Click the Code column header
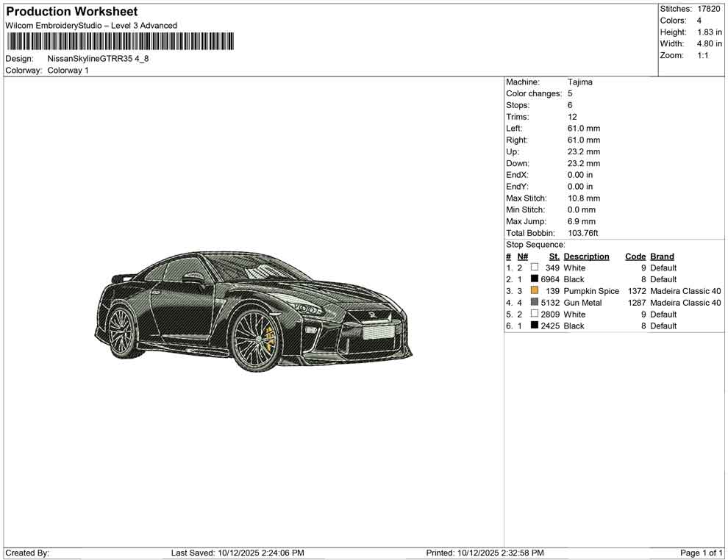 pyautogui.click(x=635, y=256)
